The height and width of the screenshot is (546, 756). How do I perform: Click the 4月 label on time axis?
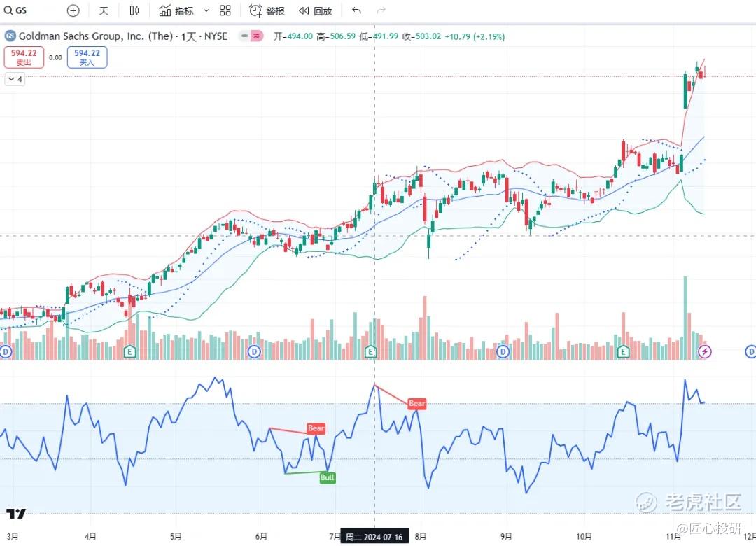90,536
